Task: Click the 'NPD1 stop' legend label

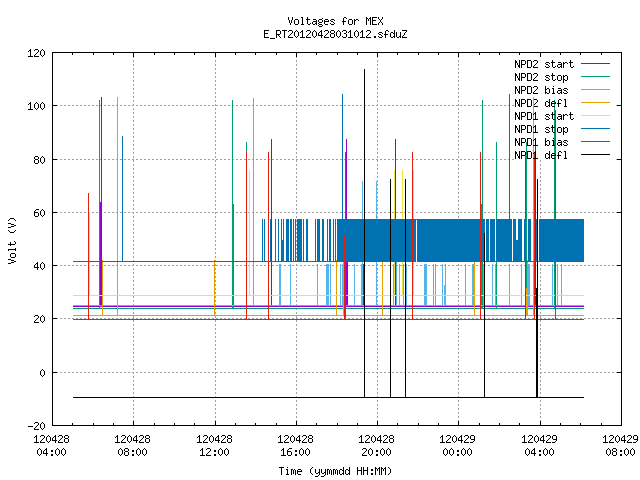Action: [x=541, y=129]
